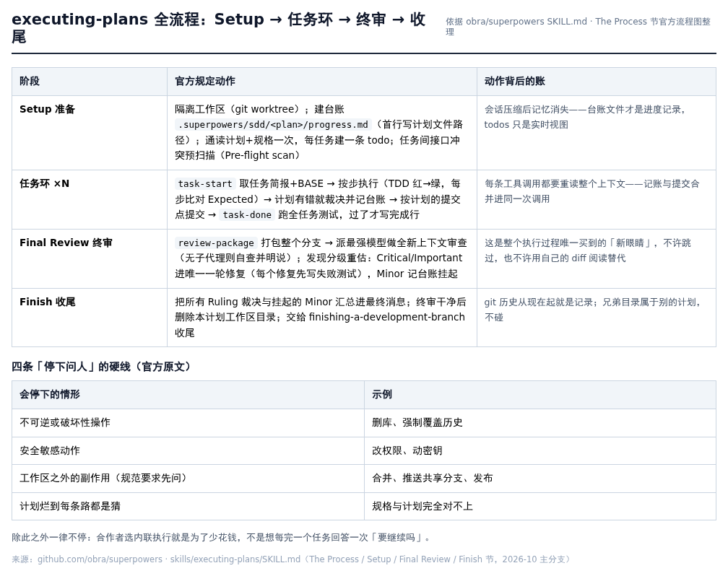Select the cell '删库、强制覆盖历史'

[x=540, y=423]
